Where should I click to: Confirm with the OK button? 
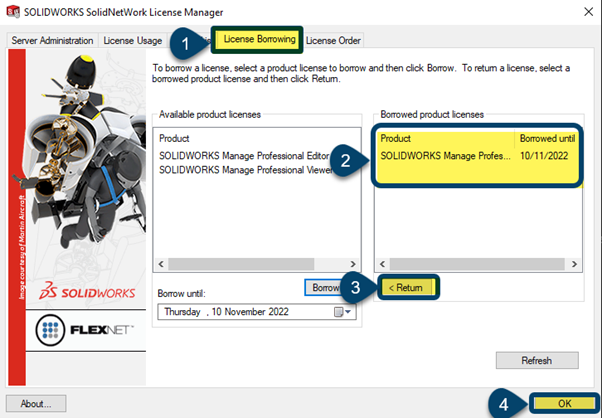(564, 403)
